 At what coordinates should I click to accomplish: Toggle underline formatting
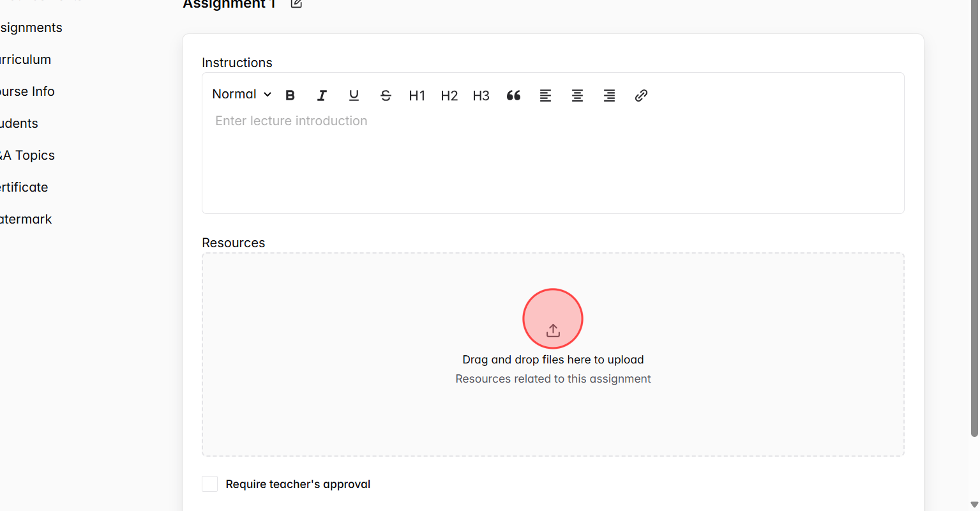[x=354, y=95]
